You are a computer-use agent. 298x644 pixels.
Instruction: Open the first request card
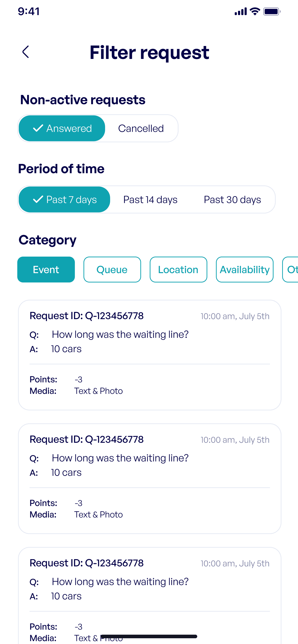(x=149, y=355)
